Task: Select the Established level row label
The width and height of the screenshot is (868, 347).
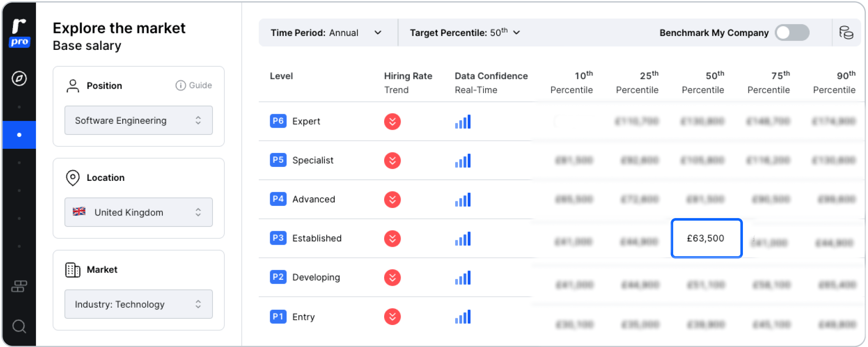Action: pyautogui.click(x=317, y=238)
